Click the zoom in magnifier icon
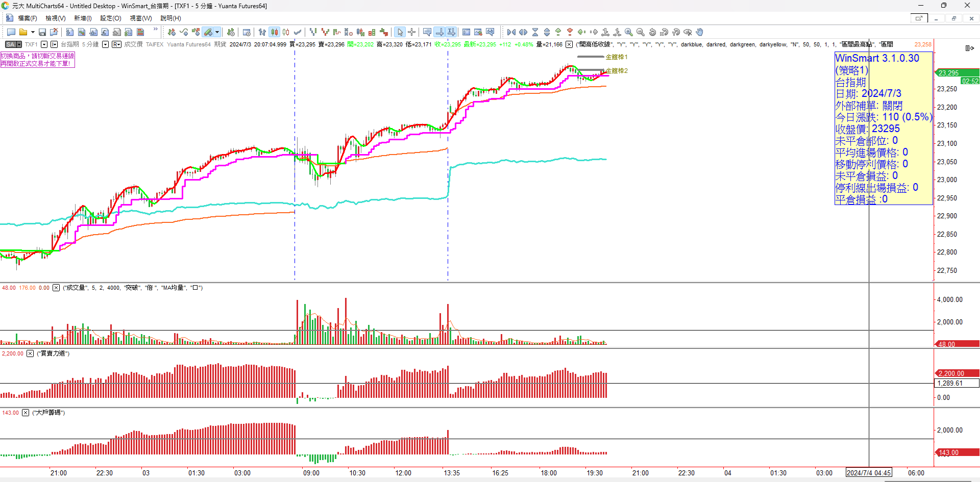Screen dimensions: 980x482 [629, 32]
